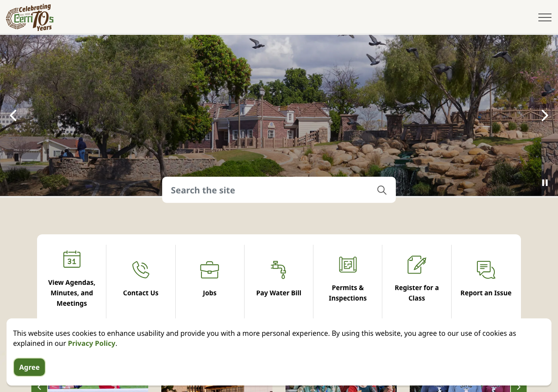Open View Agendas, Minutes, and Meetings link
This screenshot has height=392, width=558.
[72, 293]
